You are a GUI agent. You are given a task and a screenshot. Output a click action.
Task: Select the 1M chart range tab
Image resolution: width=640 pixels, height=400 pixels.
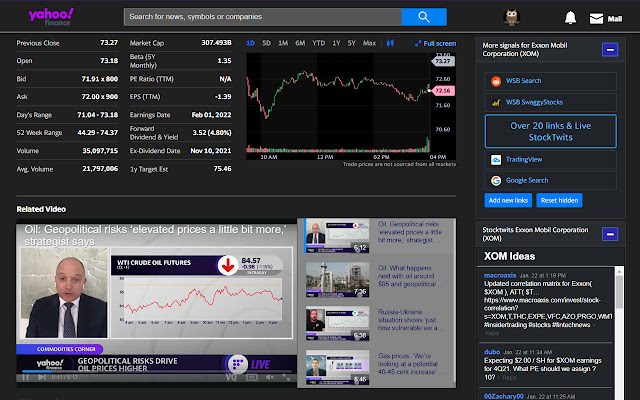click(x=283, y=43)
